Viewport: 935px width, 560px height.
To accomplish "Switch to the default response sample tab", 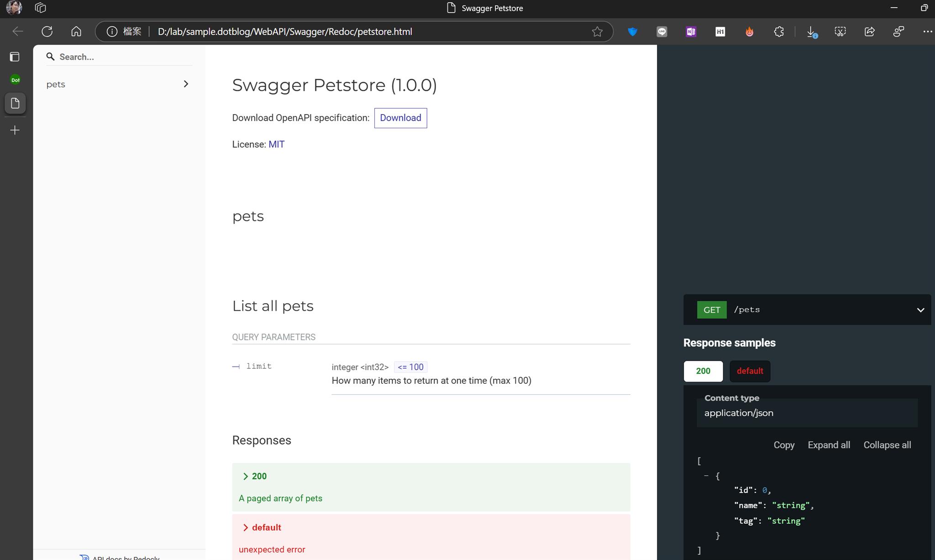I will pyautogui.click(x=750, y=371).
